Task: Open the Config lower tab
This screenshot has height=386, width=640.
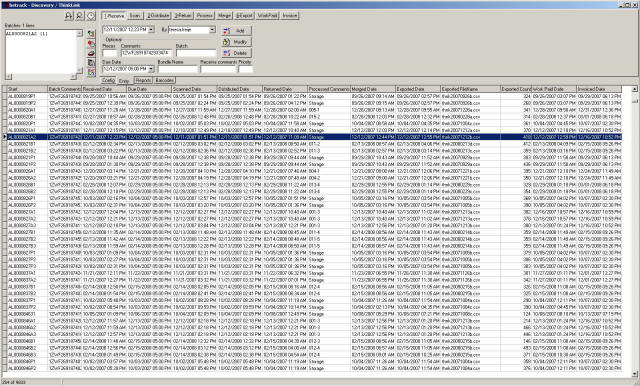Action: tap(108, 80)
